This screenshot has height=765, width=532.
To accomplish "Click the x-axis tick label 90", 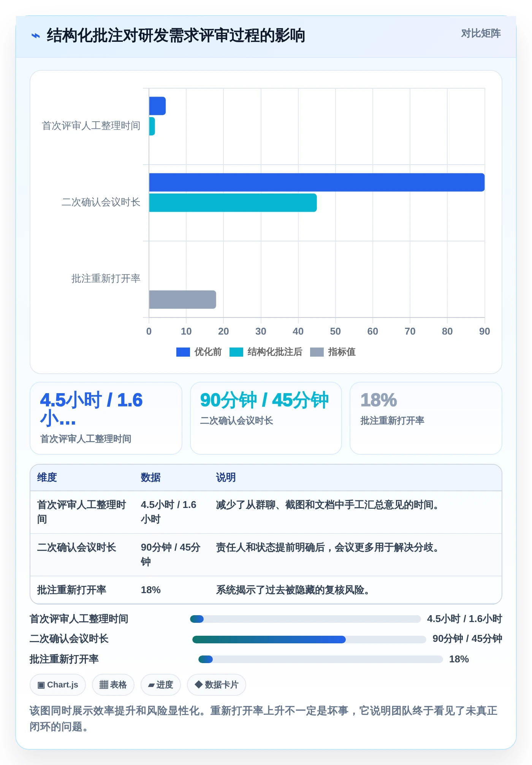I will 484,332.
